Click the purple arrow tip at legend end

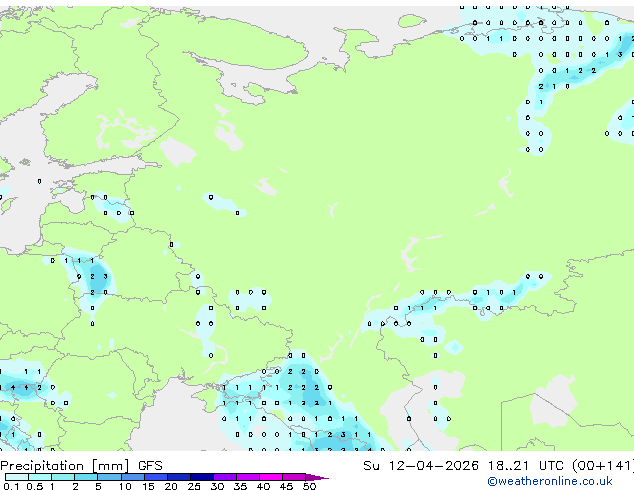tap(317, 478)
